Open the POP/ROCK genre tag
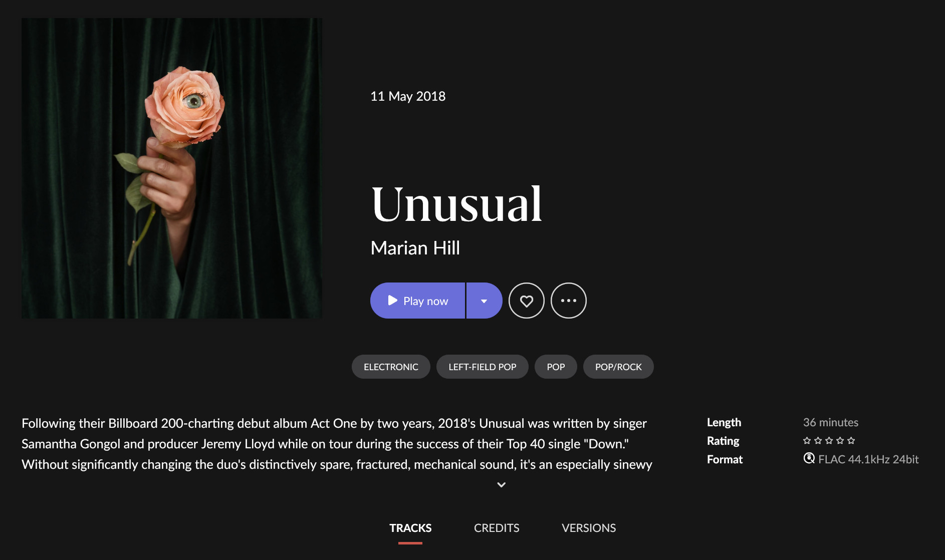The width and height of the screenshot is (945, 560). pyautogui.click(x=618, y=367)
